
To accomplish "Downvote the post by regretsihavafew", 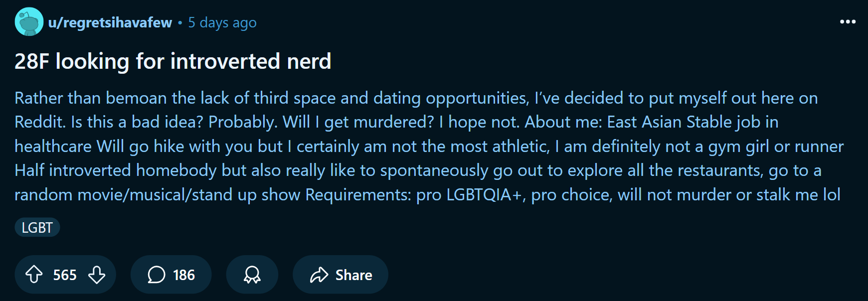I will (x=97, y=275).
